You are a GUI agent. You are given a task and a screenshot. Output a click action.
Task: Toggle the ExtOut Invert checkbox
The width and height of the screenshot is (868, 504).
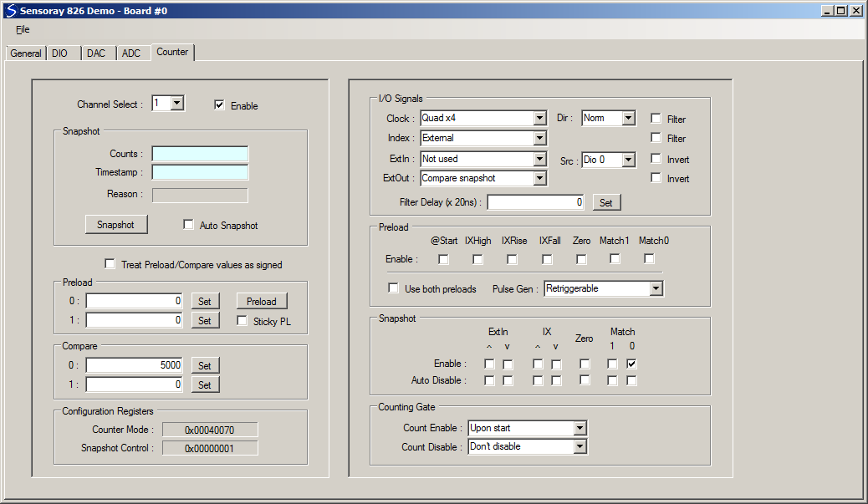pyautogui.click(x=656, y=178)
